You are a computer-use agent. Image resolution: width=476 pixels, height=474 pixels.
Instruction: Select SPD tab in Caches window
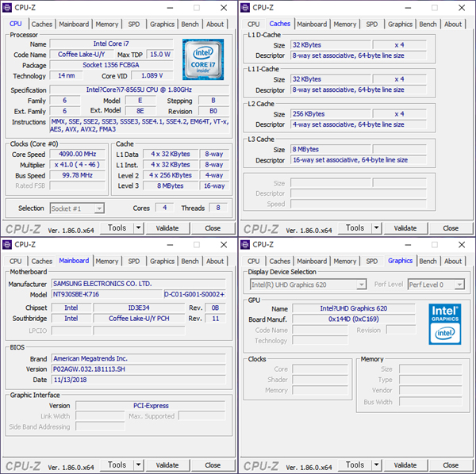pyautogui.click(x=372, y=24)
